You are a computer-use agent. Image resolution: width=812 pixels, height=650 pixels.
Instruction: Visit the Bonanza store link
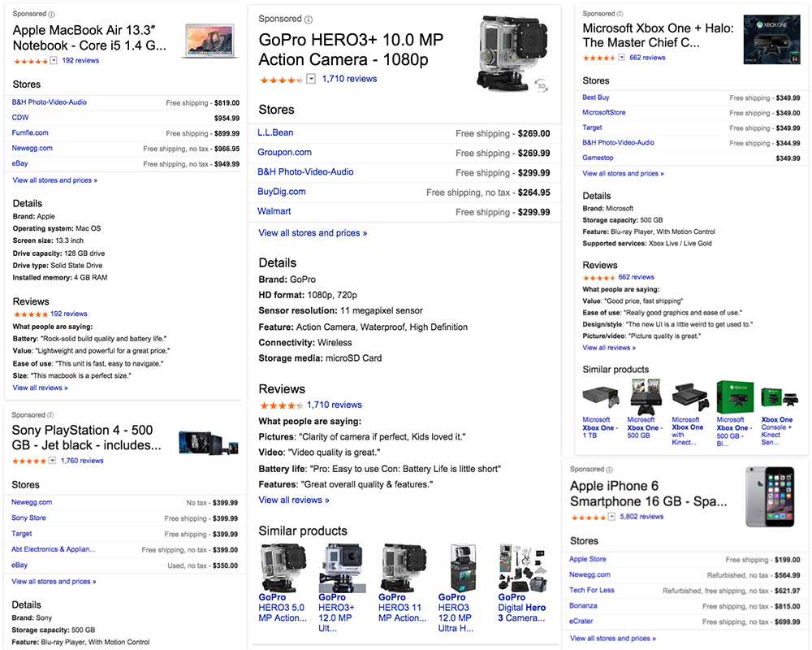click(583, 605)
